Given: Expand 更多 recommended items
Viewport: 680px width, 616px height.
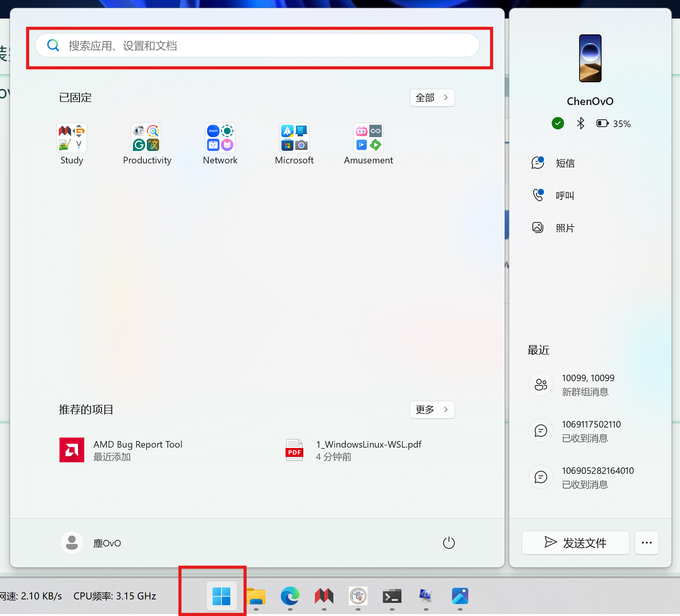Looking at the screenshot, I should (x=432, y=409).
